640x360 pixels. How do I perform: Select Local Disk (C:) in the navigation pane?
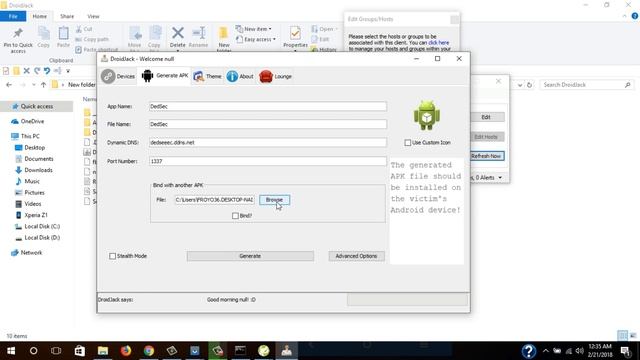[42, 226]
